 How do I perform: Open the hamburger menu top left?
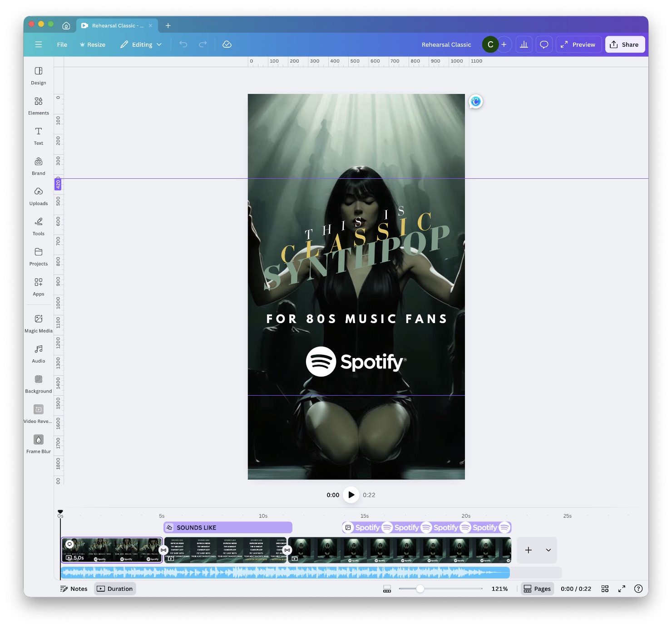pos(38,44)
